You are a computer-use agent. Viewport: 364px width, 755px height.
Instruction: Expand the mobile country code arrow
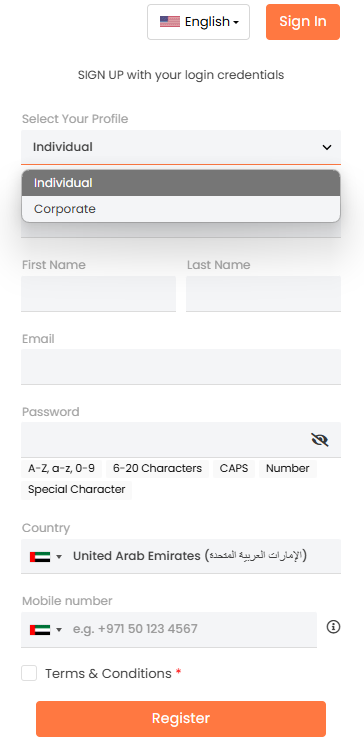(x=59, y=630)
